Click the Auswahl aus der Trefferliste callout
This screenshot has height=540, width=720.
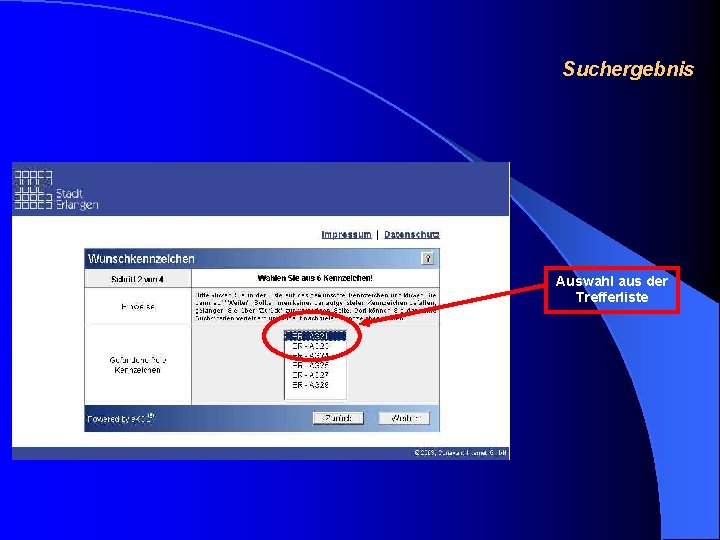pos(612,290)
